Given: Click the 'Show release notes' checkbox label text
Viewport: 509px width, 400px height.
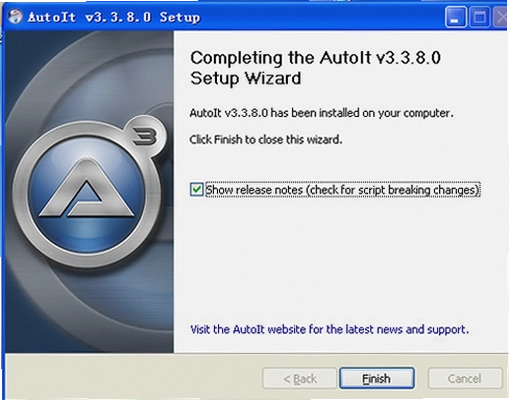Looking at the screenshot, I should tap(343, 190).
